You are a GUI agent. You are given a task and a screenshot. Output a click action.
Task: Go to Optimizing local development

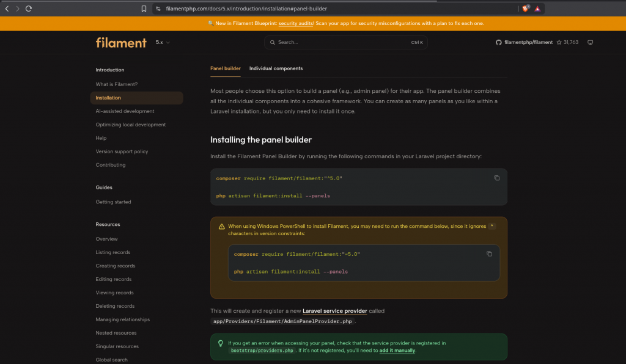[131, 125]
